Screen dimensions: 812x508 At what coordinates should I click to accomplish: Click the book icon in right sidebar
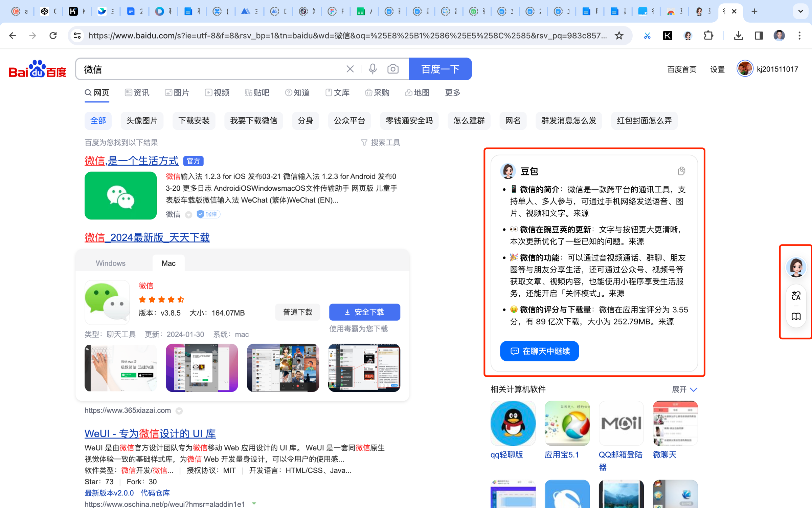796,316
